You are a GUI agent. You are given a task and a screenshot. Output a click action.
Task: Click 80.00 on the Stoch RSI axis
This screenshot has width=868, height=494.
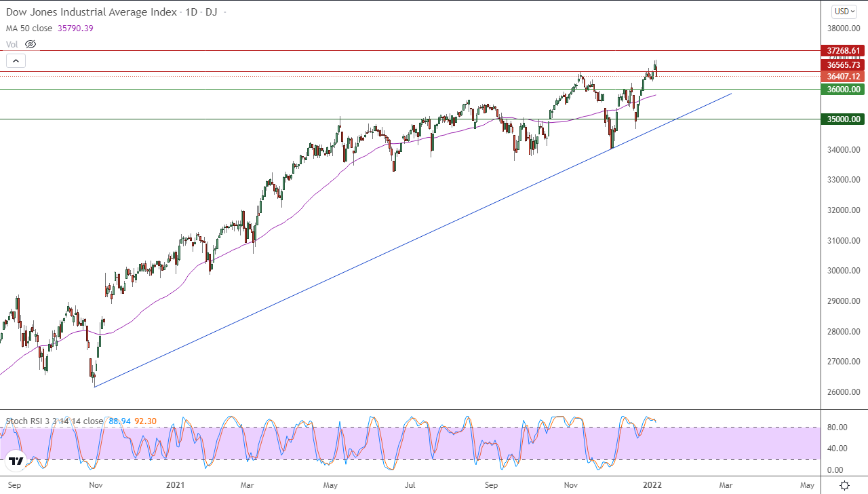point(837,427)
